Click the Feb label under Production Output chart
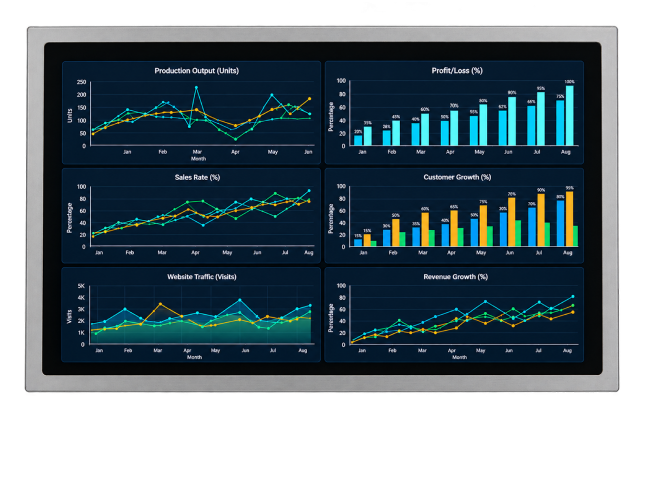The height and width of the screenshot is (493, 649). pyautogui.click(x=163, y=152)
